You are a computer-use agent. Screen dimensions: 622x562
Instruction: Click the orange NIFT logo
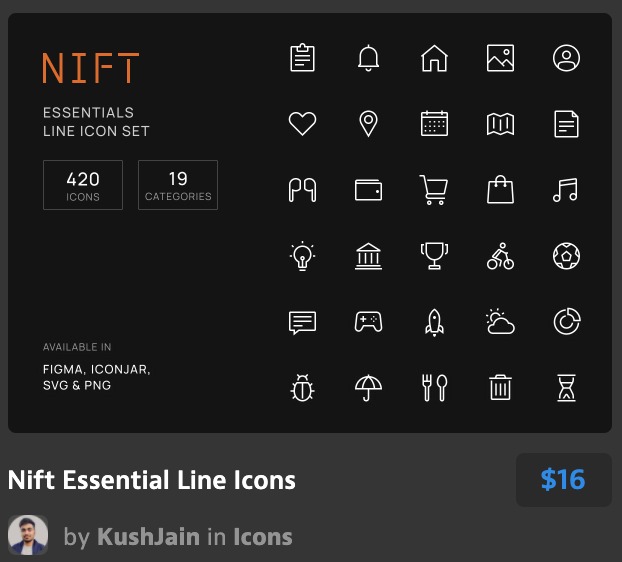coord(90,69)
